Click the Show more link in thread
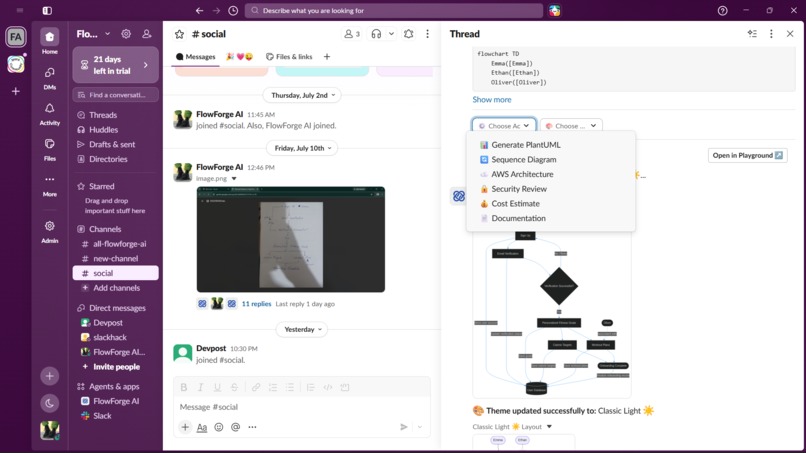Viewport: 806px width, 453px height. point(492,100)
